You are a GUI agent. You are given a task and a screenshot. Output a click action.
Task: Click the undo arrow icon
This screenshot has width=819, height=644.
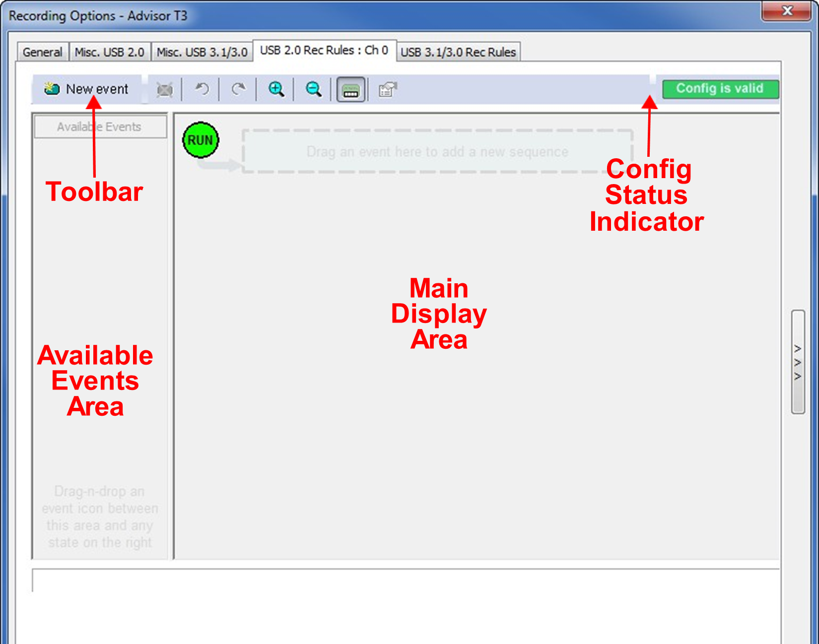(202, 89)
